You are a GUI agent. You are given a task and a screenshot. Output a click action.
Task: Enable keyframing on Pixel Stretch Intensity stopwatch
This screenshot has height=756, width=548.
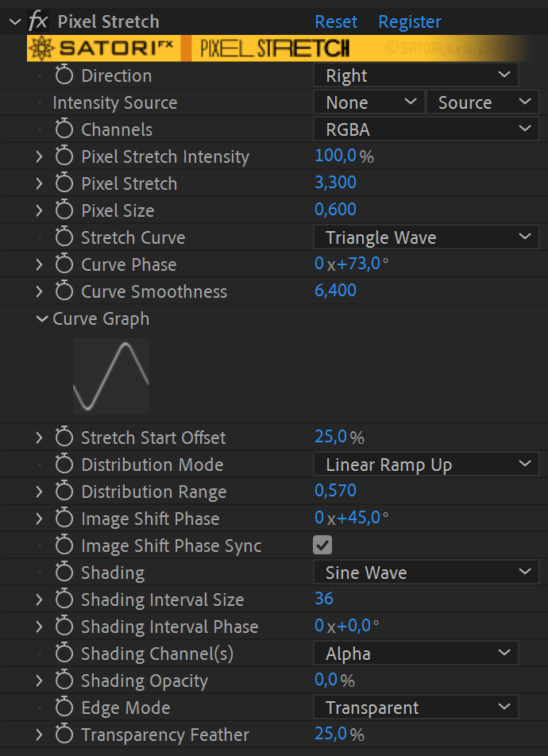(64, 156)
